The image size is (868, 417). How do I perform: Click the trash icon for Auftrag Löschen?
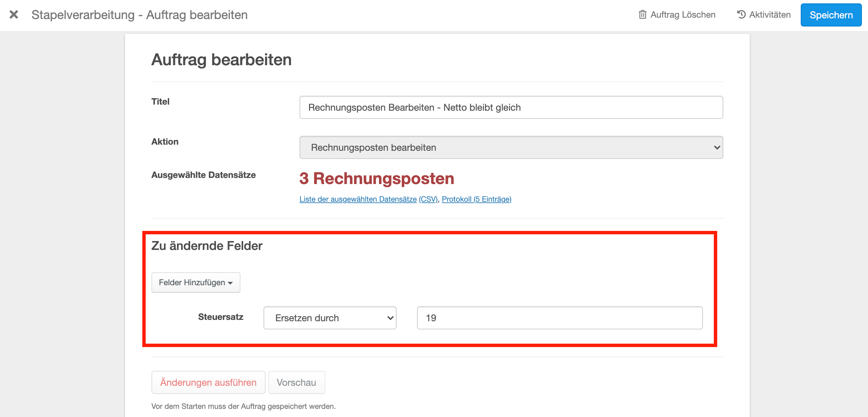642,15
